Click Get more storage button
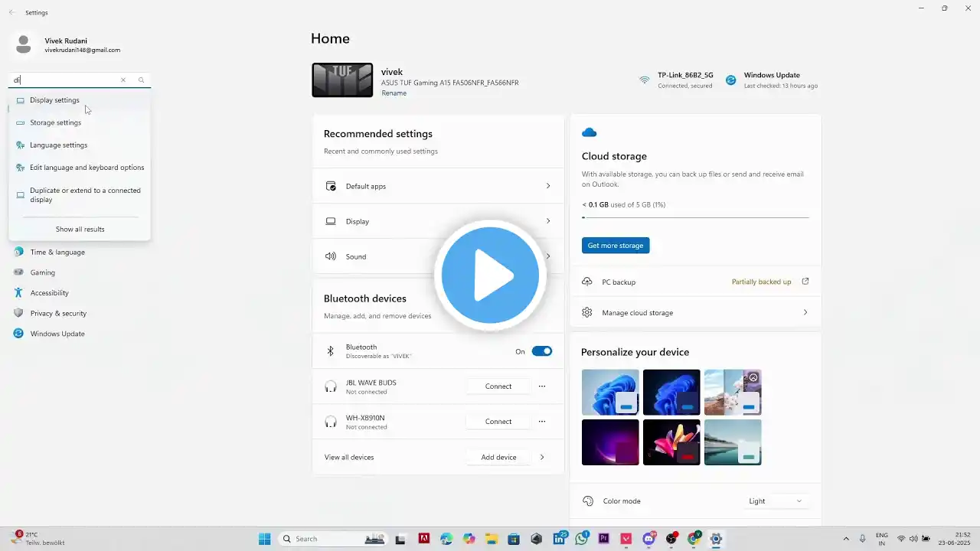This screenshot has height=551, width=980. click(x=616, y=246)
